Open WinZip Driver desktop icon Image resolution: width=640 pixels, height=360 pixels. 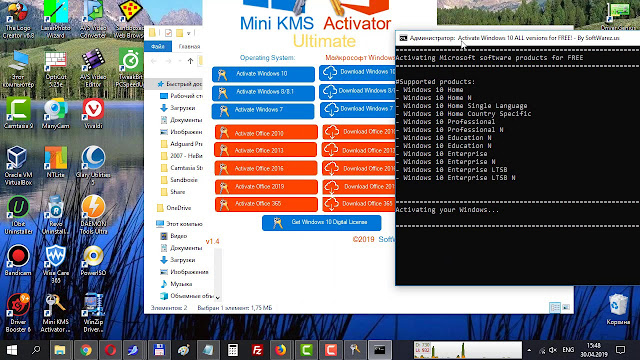point(93,313)
